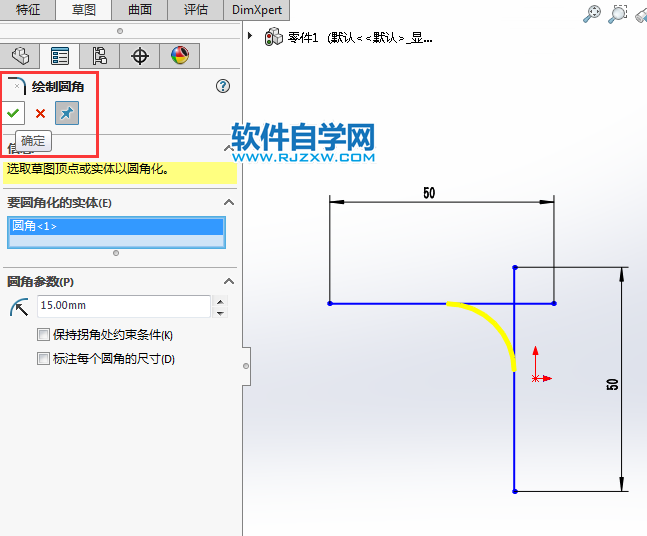Screen dimensions: 647x536
Task: Cancel the fillet with red X
Action: (x=40, y=113)
